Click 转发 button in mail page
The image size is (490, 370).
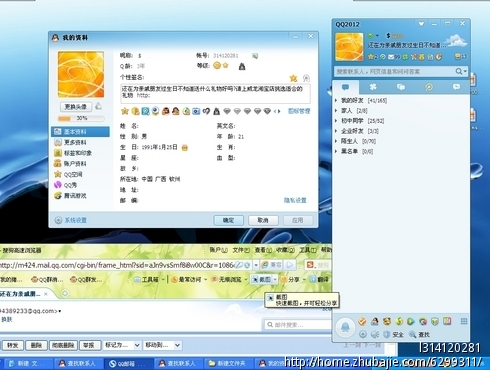coord(13,345)
